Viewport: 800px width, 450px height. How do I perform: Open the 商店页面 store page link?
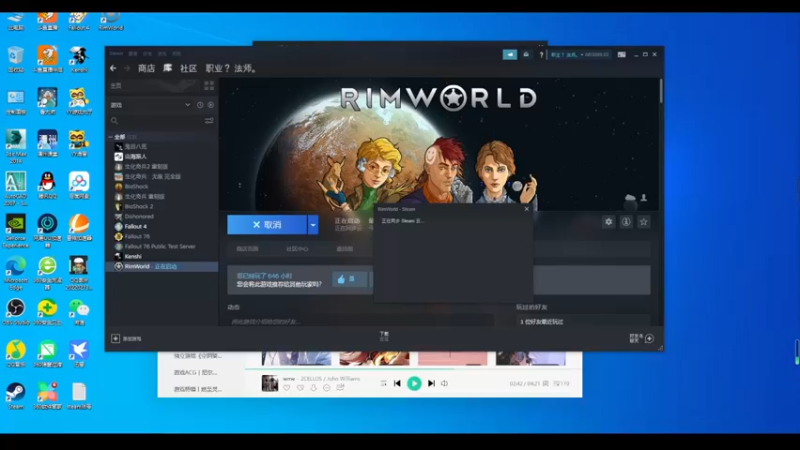247,249
